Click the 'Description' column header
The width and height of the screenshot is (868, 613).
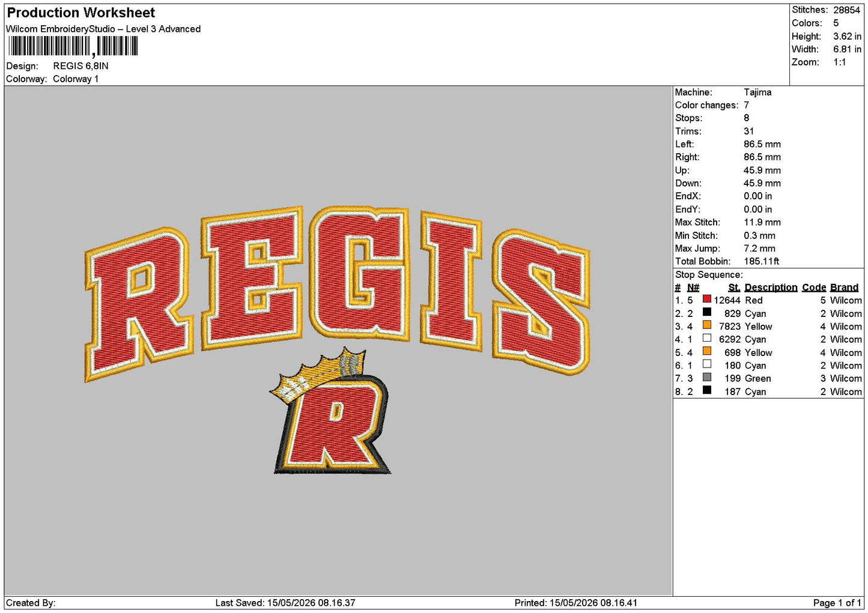[771, 288]
